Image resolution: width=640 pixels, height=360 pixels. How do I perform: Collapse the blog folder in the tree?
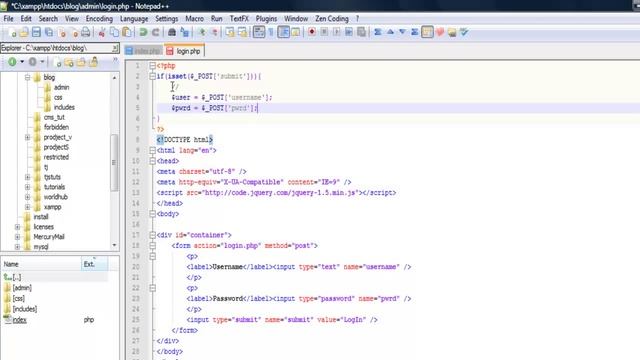pyautogui.click(x=27, y=77)
